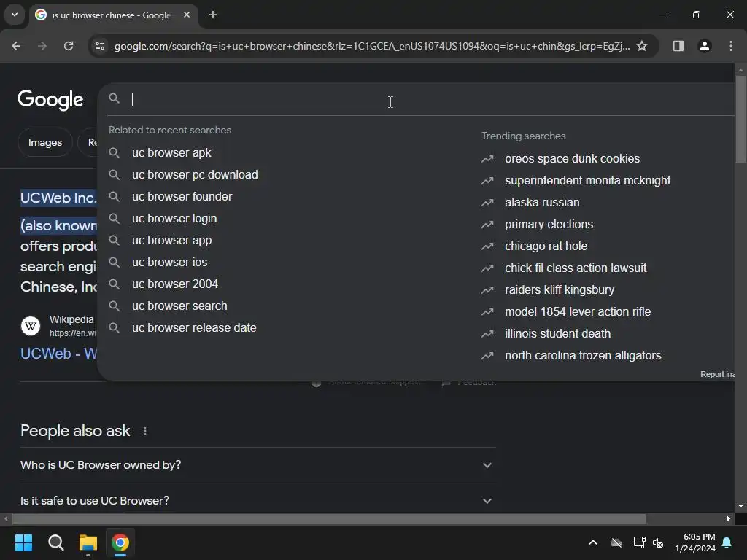
Task: Click search icon beside 'uc browser founder'
Action: click(114, 197)
